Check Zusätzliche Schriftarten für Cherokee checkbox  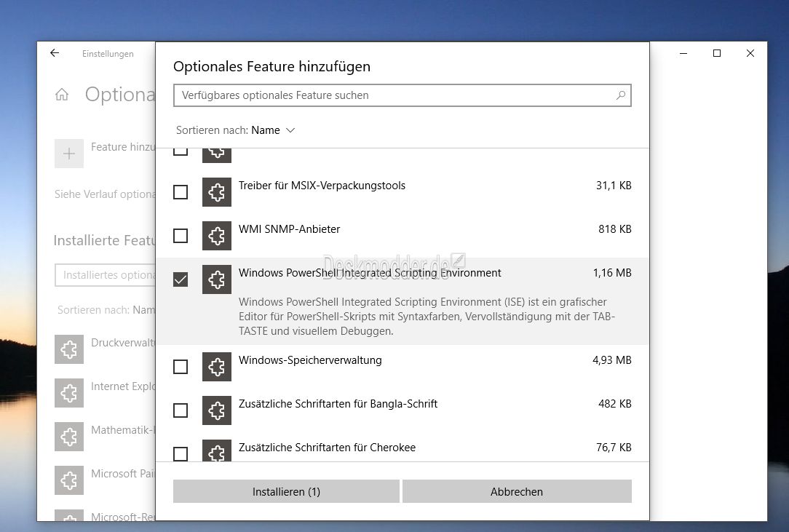181,453
